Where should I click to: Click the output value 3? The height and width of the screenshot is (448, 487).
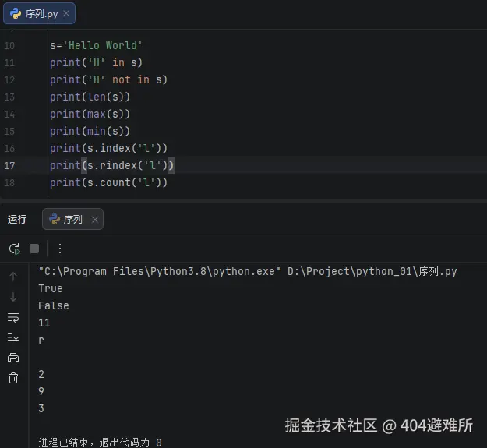coord(41,408)
